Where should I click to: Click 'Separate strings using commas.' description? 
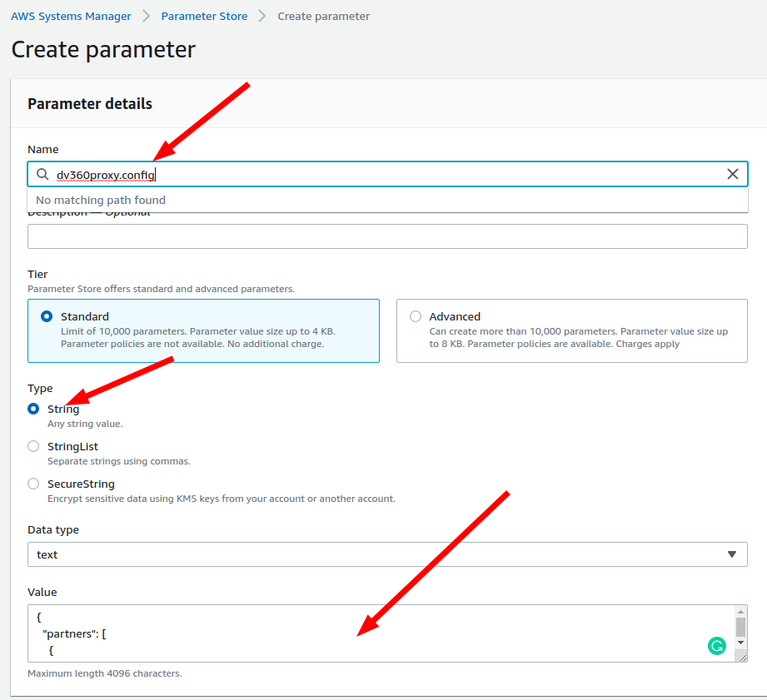pos(119,461)
